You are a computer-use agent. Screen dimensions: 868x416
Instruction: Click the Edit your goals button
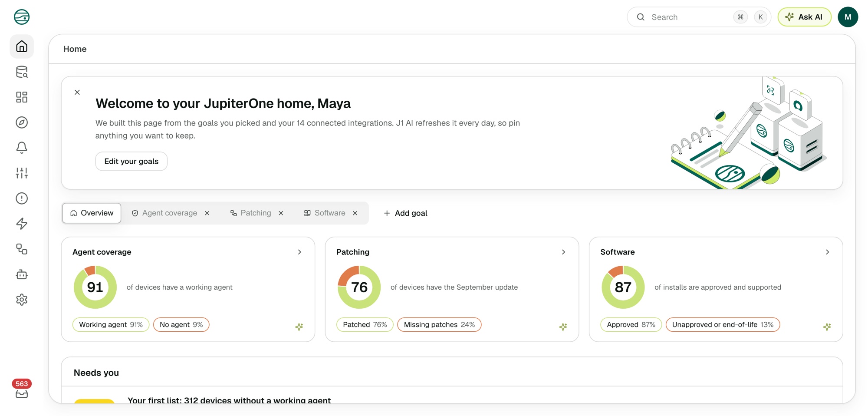[x=132, y=161]
